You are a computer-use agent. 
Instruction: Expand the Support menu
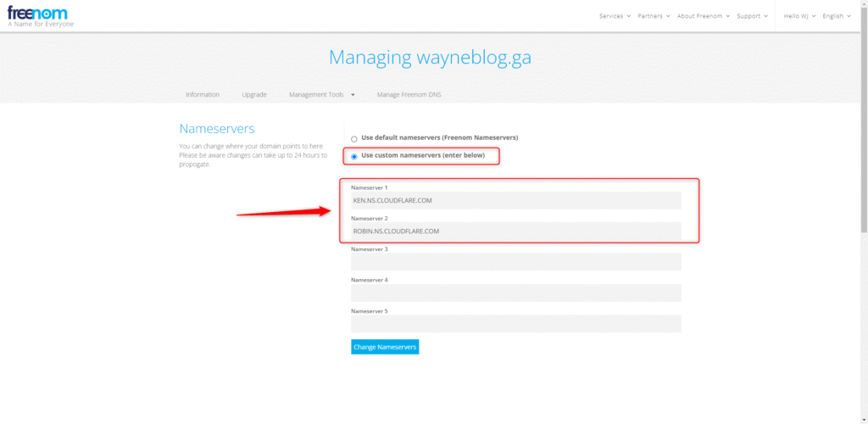point(752,16)
